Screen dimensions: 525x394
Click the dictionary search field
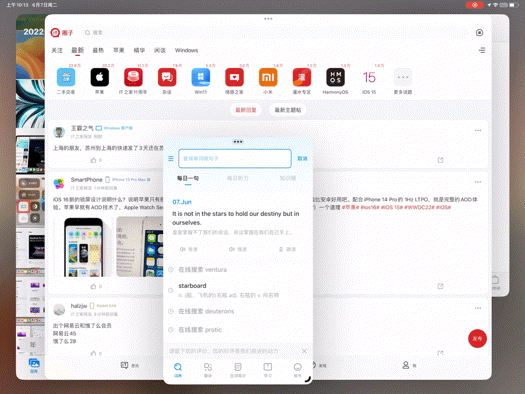(x=235, y=158)
